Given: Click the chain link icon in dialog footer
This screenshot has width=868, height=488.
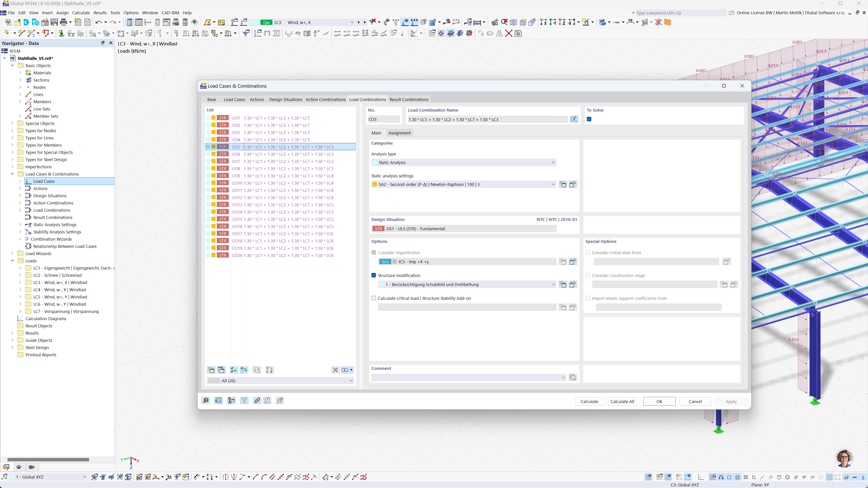Looking at the screenshot, I should click(257, 400).
